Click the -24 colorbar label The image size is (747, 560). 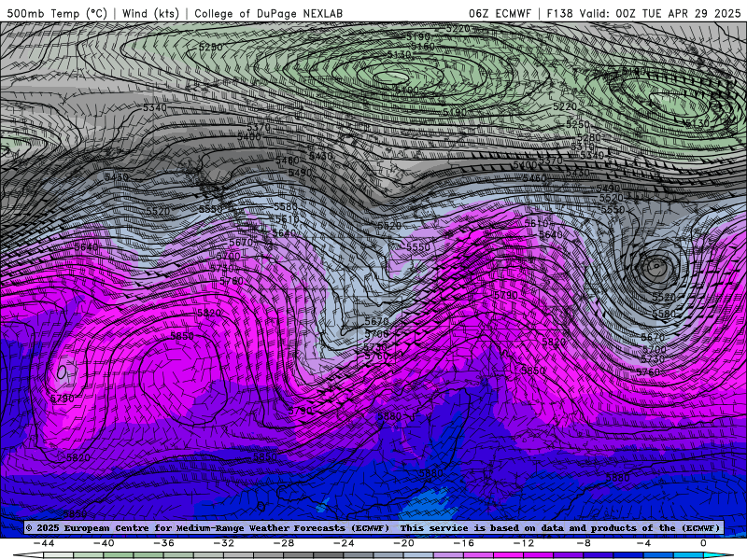[x=344, y=543]
